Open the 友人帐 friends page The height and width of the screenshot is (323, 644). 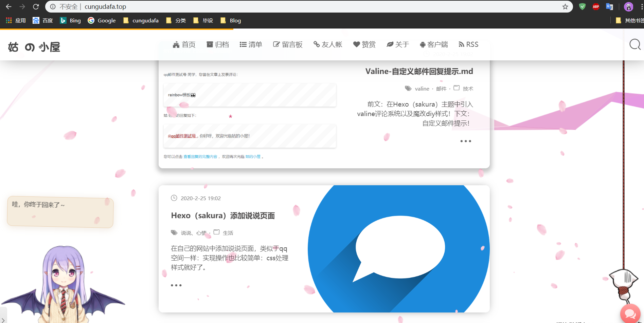(x=328, y=44)
